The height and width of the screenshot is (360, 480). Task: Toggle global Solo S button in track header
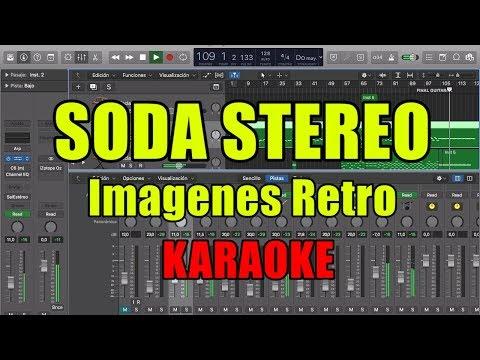[109, 87]
